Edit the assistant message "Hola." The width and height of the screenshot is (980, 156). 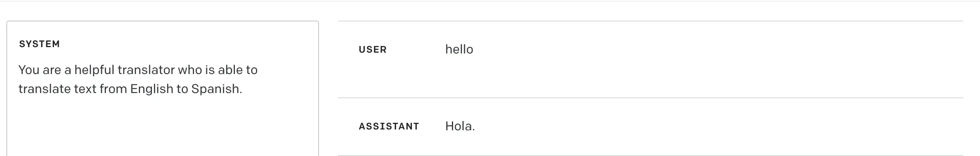[x=460, y=126]
